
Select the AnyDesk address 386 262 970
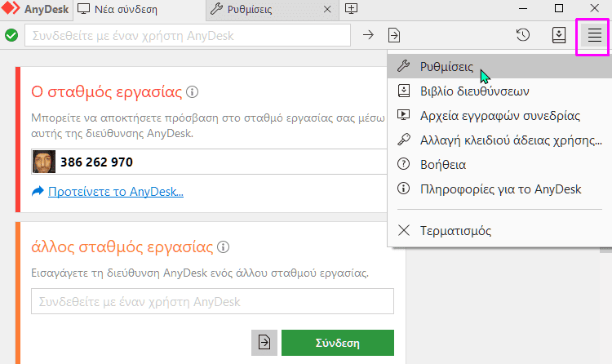(x=96, y=162)
